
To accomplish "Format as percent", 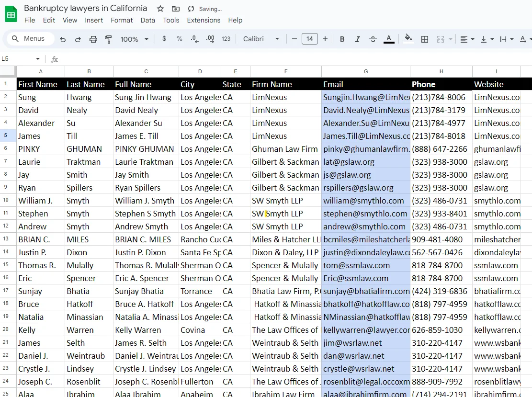I will (x=180, y=39).
